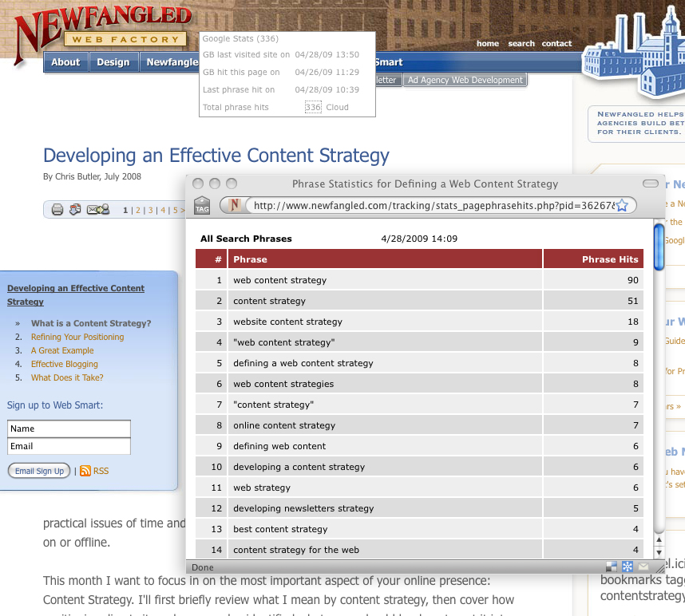Click the hit count 90 in row 1
685x616 pixels.
click(632, 280)
